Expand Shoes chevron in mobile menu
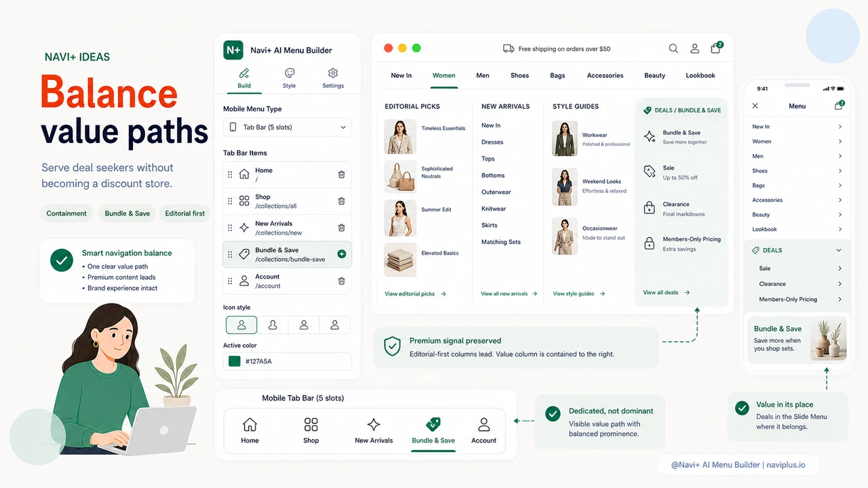 pyautogui.click(x=840, y=171)
